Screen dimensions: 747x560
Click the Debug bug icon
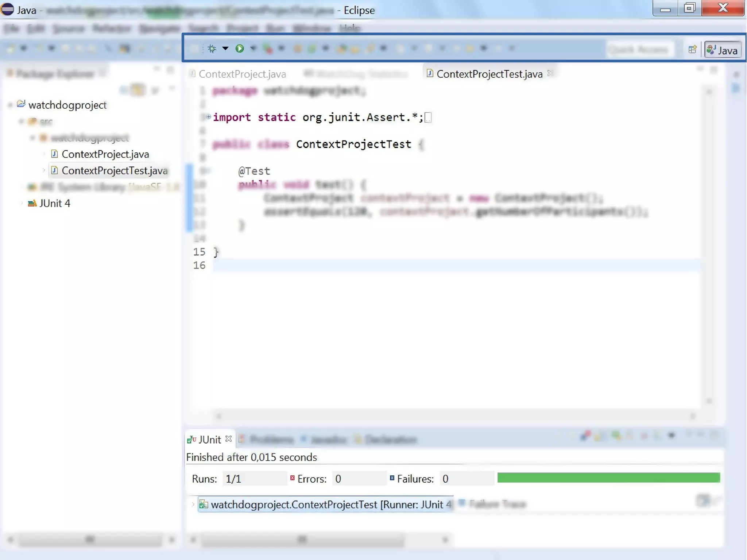coord(212,49)
